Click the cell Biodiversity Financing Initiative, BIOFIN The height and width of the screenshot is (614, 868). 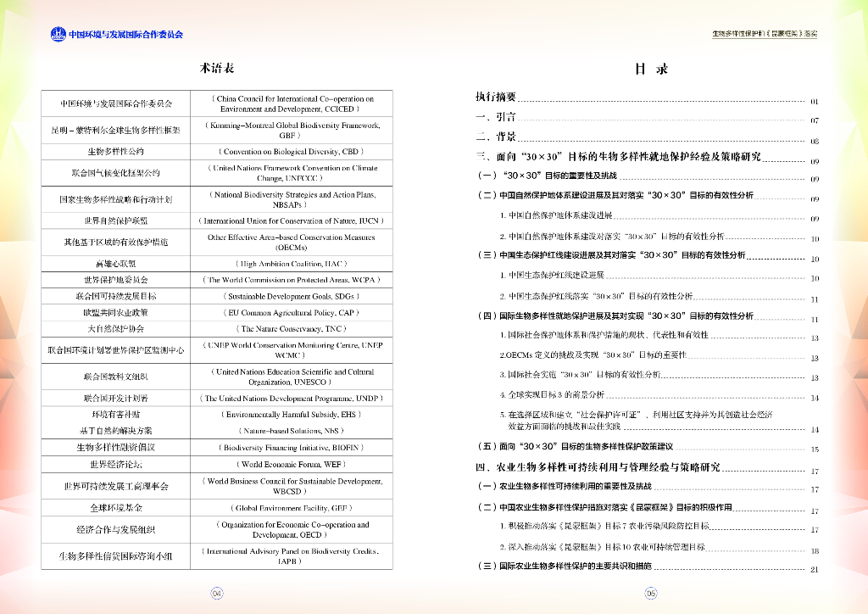point(292,447)
